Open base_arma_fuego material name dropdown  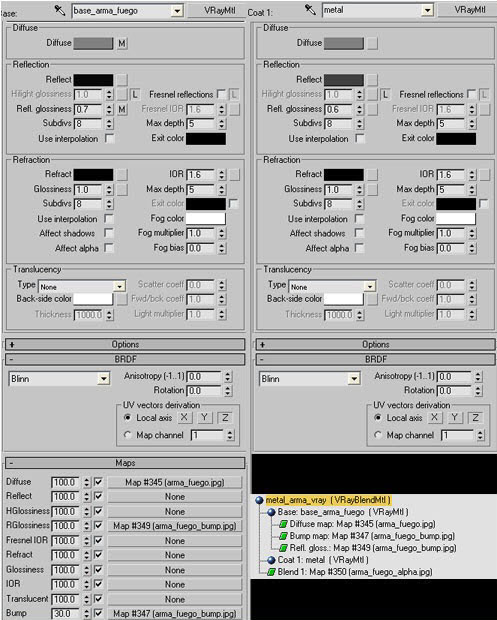tap(178, 11)
